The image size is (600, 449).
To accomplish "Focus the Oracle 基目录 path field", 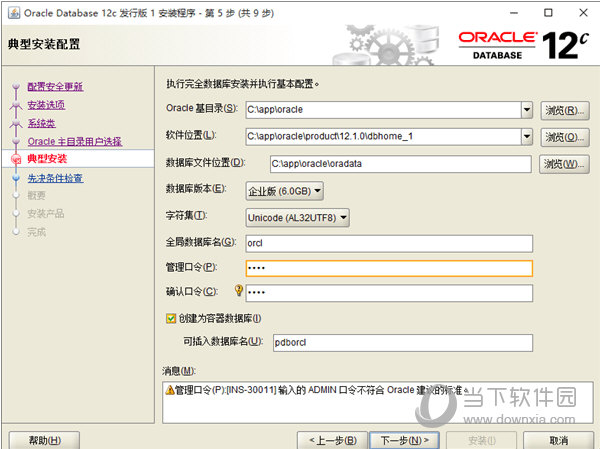I will tap(383, 110).
